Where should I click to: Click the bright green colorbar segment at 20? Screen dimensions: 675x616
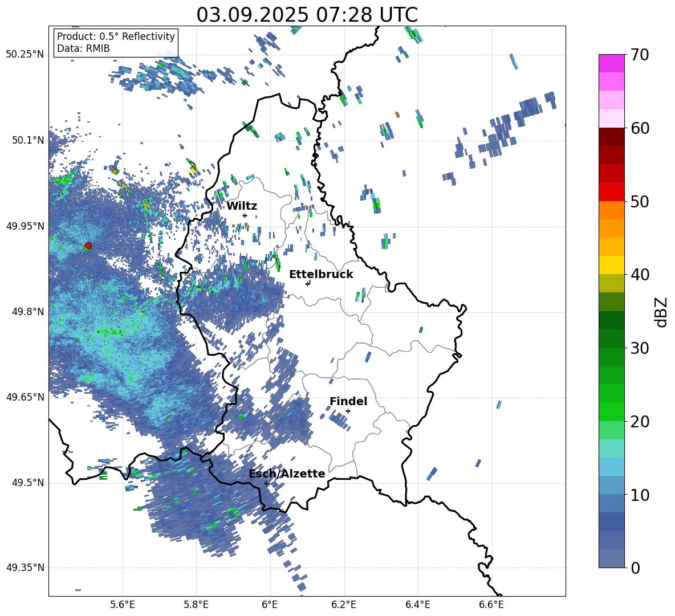tap(611, 411)
